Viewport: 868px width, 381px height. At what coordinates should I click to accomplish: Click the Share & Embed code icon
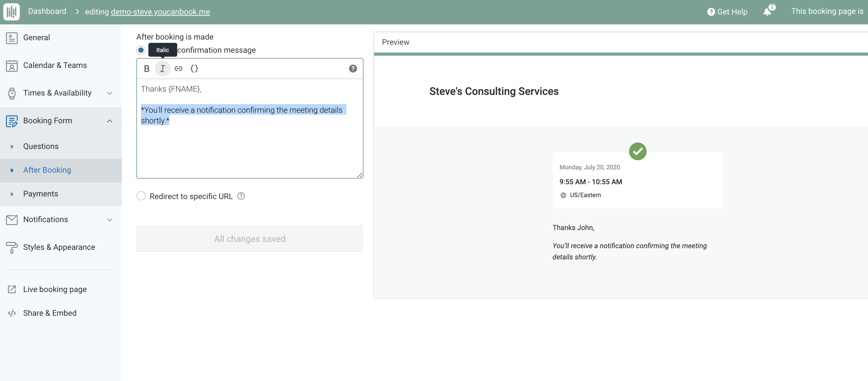[12, 313]
